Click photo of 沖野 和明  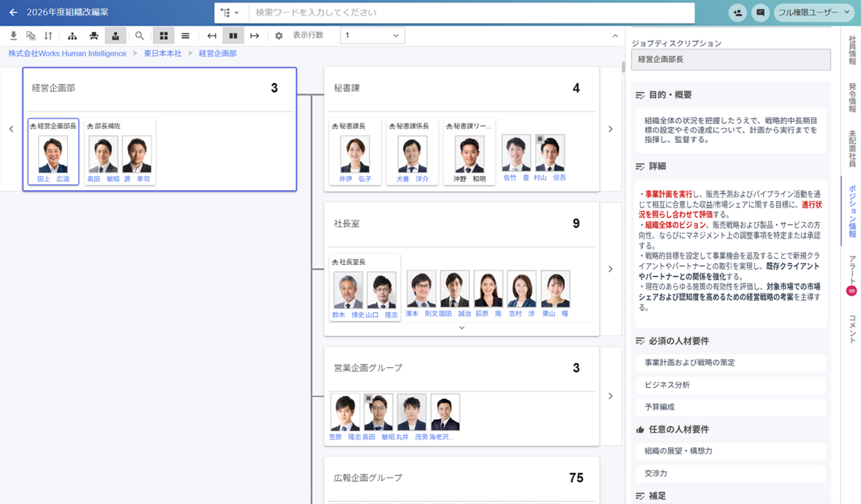(x=470, y=154)
